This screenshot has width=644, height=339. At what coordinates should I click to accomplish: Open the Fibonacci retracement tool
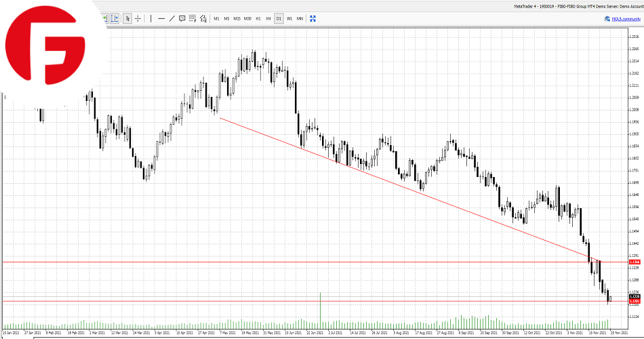click(x=193, y=18)
